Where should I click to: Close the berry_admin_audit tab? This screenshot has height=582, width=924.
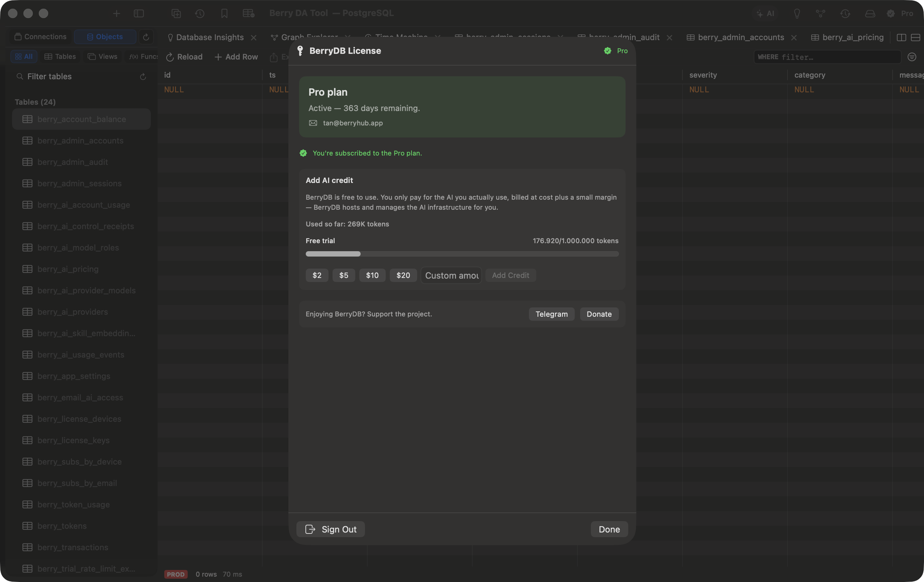pos(669,37)
